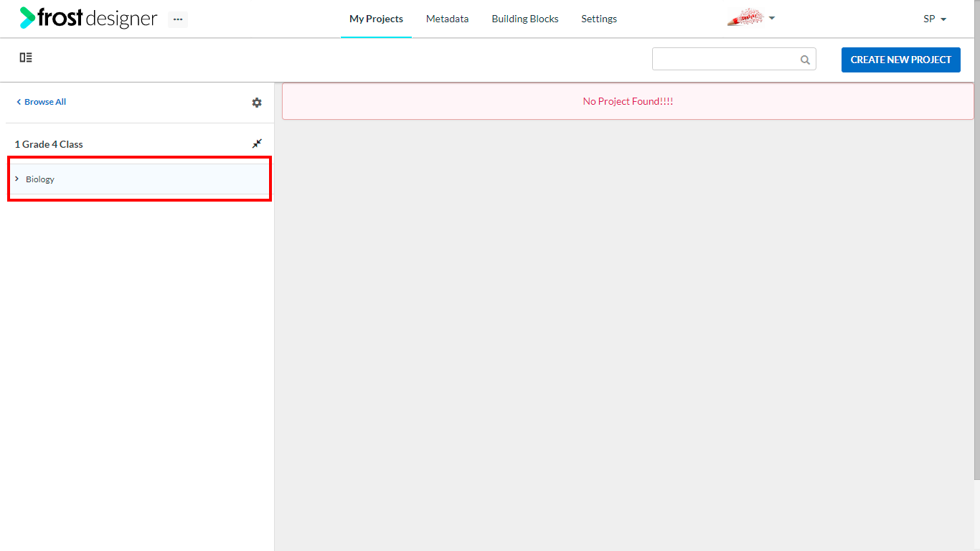
Task: Click the search magnifier icon
Action: click(805, 60)
